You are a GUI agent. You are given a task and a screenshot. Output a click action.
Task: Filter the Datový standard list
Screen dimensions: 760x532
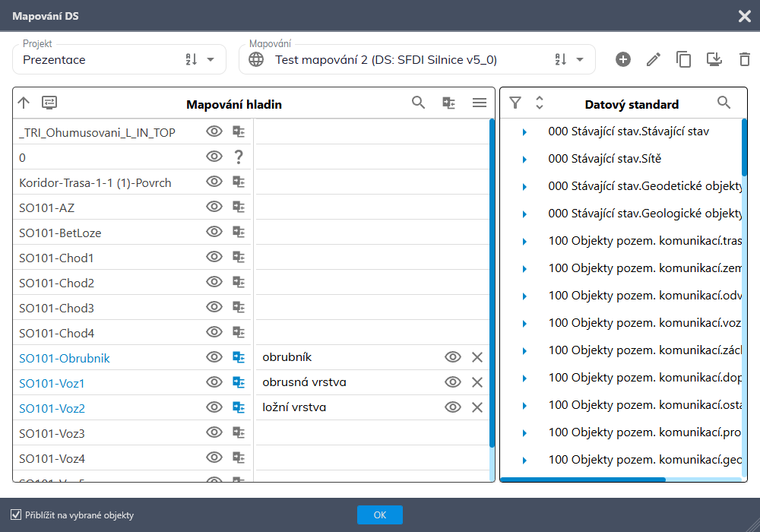(515, 103)
